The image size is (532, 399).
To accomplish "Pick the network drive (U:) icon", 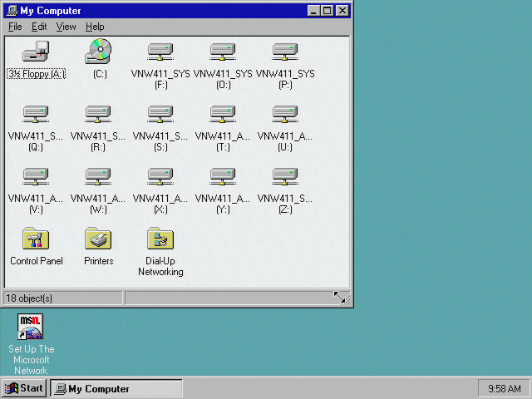I will pos(285,115).
